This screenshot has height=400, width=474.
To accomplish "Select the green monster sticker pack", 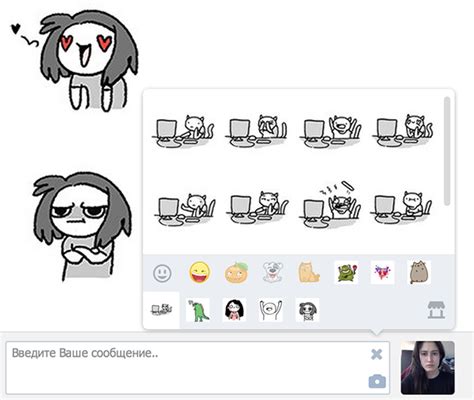I will (x=346, y=273).
